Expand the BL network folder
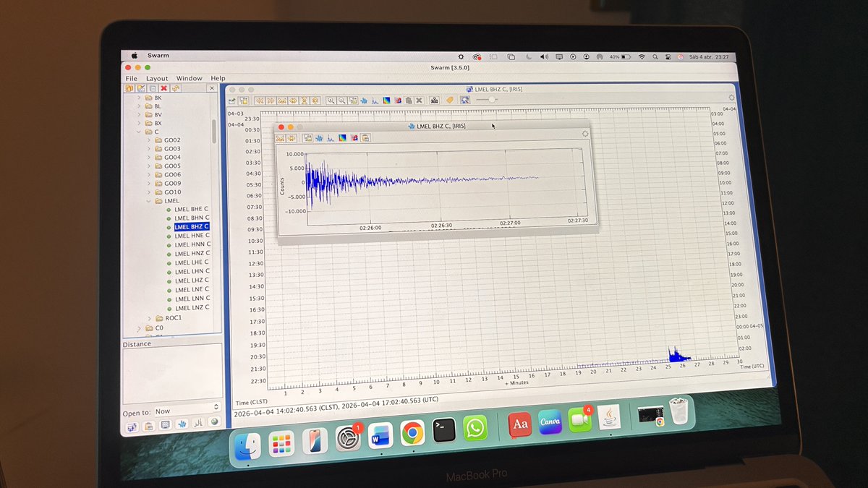Screen dimensions: 868x488 139,106
